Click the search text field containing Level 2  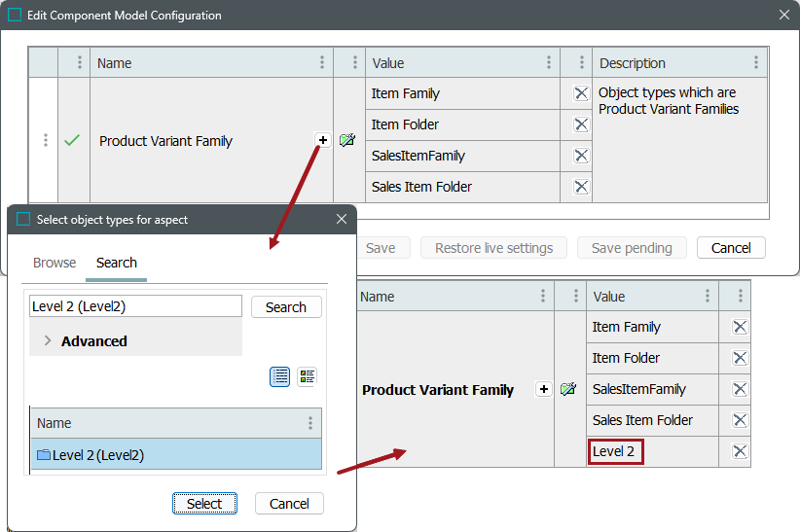point(135,306)
